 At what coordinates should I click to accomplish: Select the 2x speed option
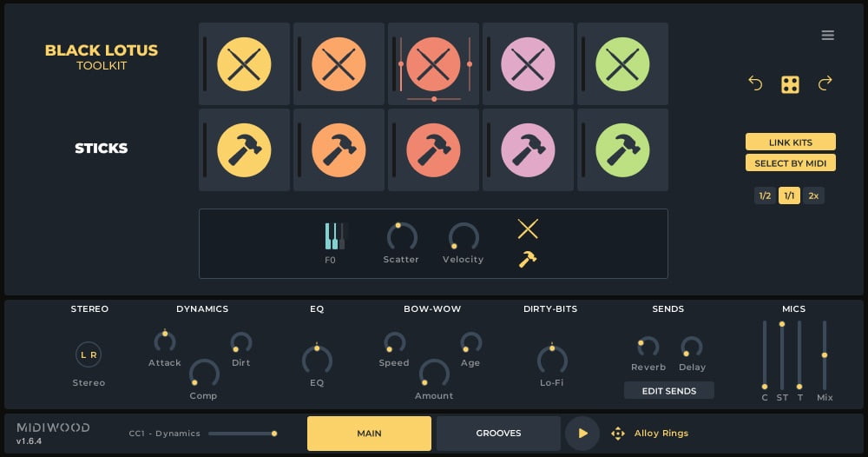click(x=813, y=195)
